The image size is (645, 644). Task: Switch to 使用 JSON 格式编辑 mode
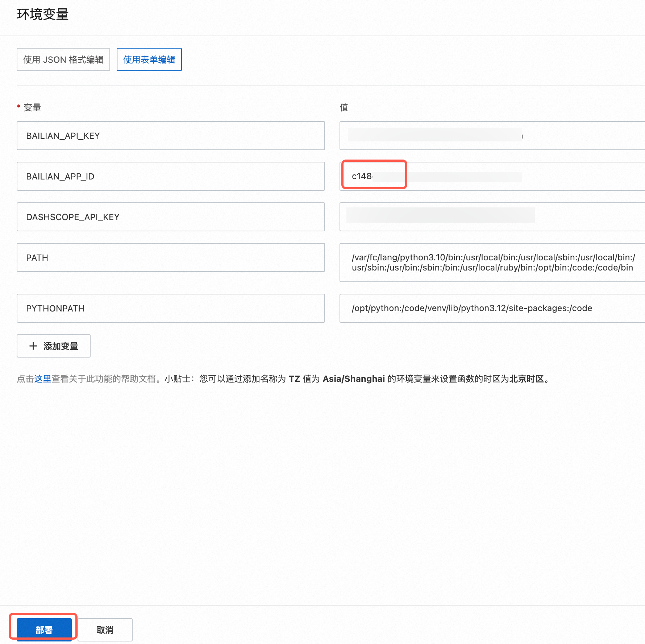click(63, 59)
